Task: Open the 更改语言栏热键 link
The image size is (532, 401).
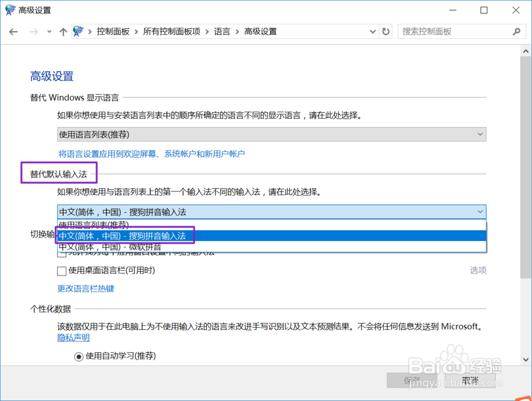Action: [x=85, y=289]
